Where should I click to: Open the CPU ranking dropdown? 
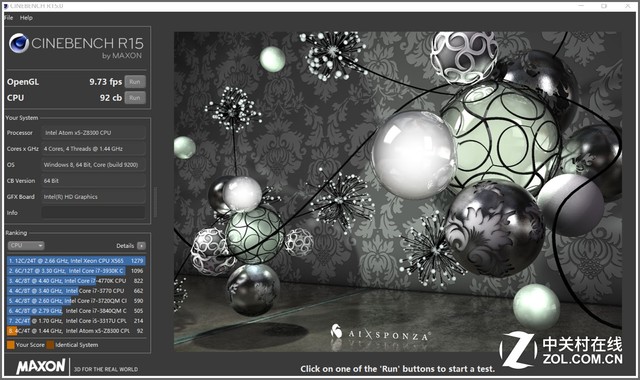tap(26, 246)
